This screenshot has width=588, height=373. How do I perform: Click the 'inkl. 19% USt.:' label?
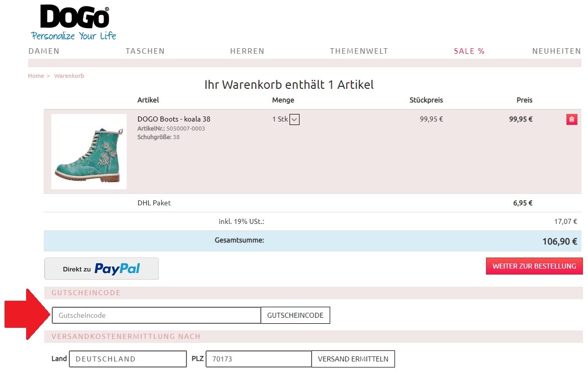(242, 221)
